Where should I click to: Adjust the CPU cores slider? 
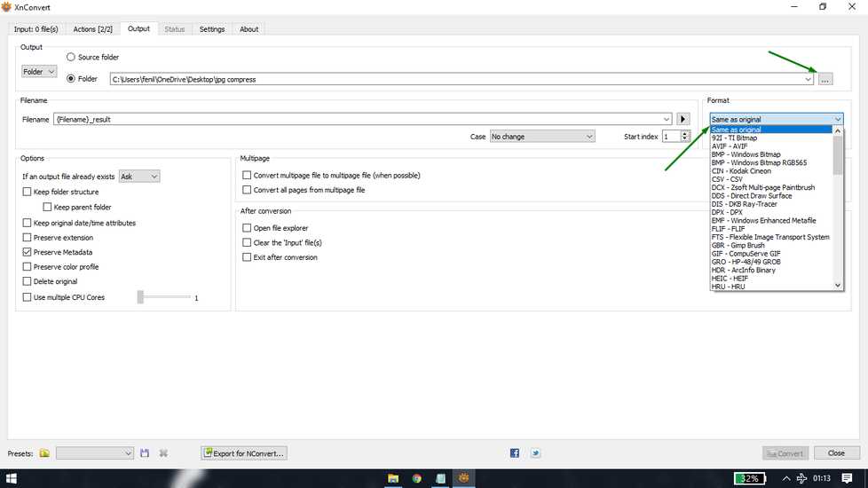pyautogui.click(x=140, y=297)
